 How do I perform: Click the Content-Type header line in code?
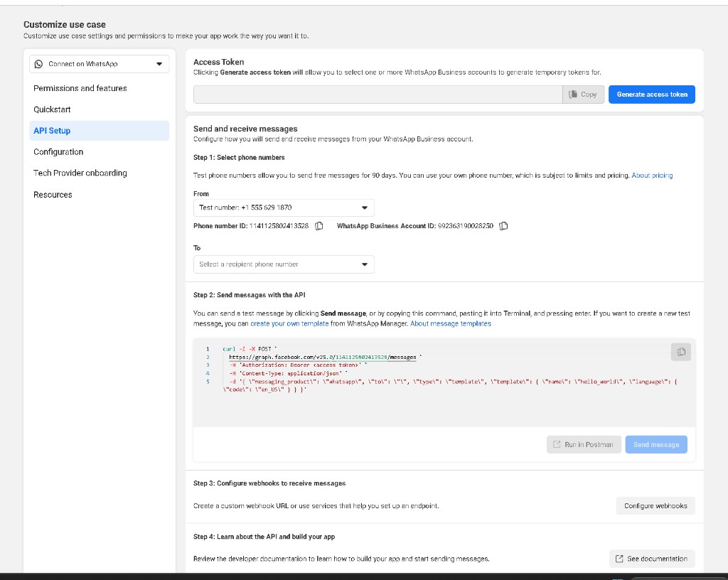[x=288, y=374]
